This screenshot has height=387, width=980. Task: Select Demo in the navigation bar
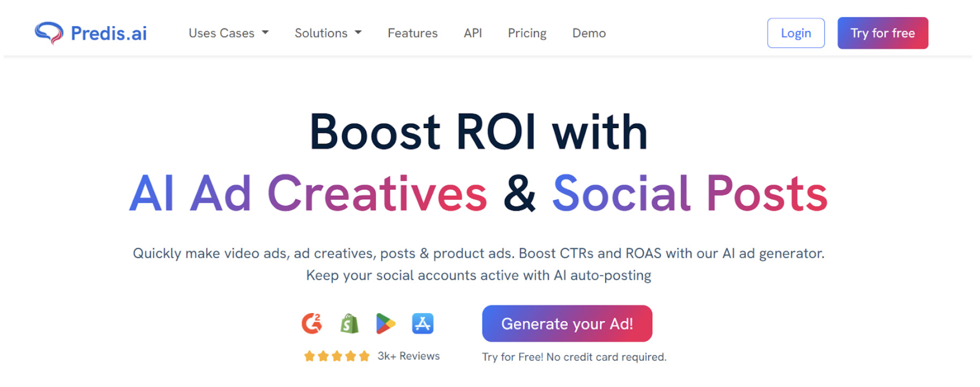pos(589,33)
